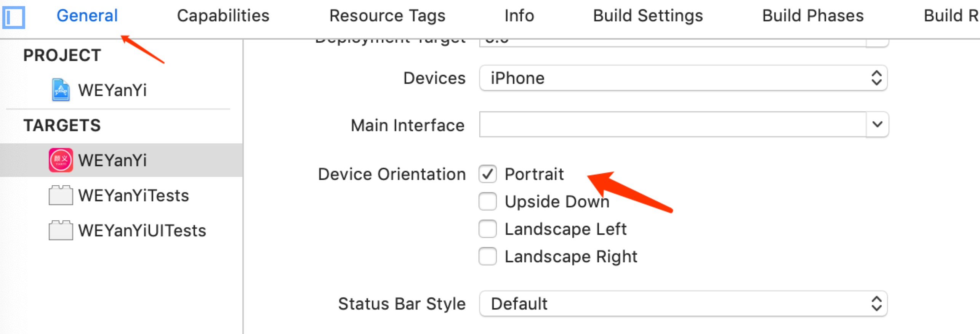Click inside the Main Interface text field
The width and height of the screenshot is (980, 334).
tap(672, 124)
